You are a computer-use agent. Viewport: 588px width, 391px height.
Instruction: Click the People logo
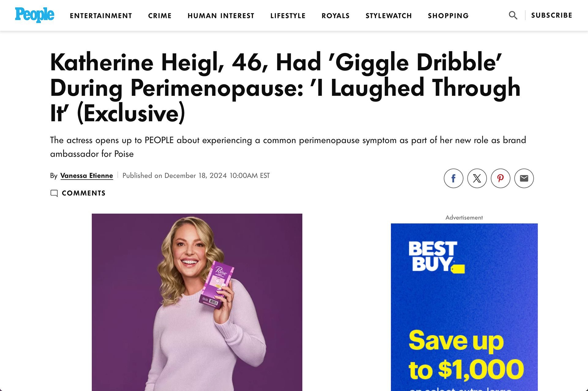35,15
